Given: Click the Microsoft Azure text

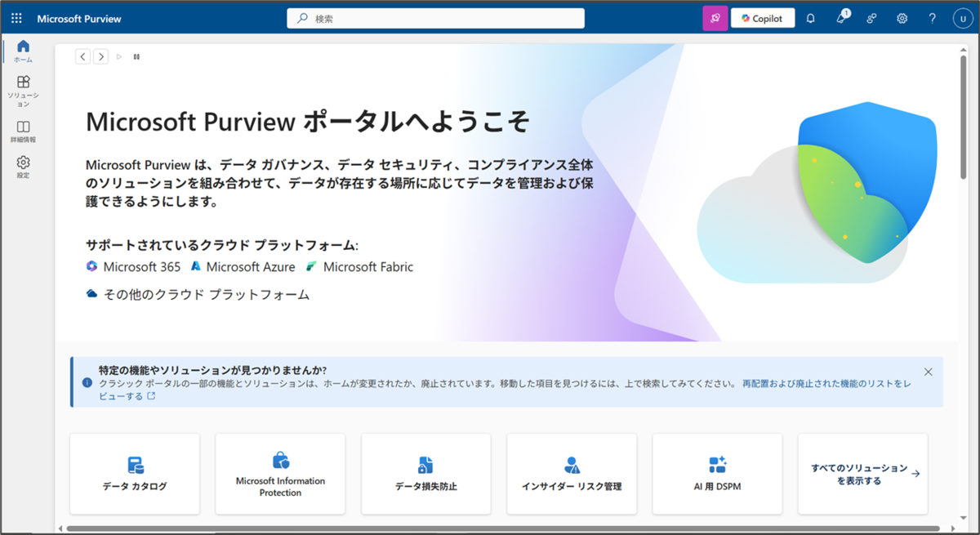Looking at the screenshot, I should (251, 266).
